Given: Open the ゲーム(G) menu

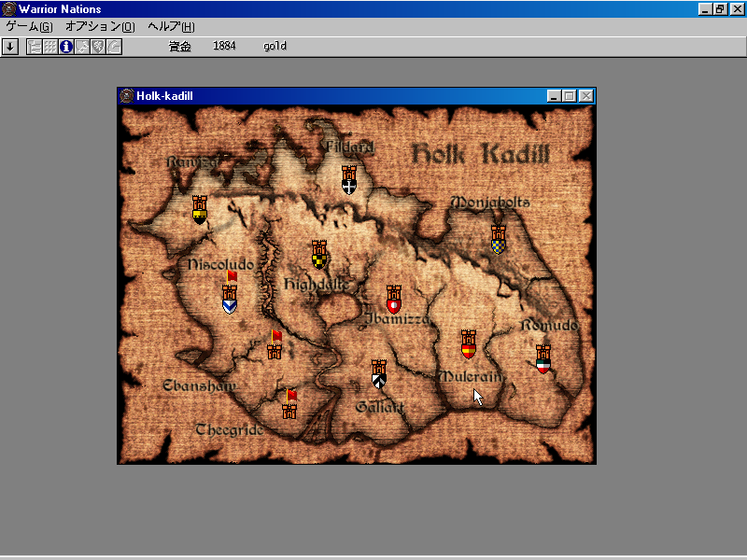Looking at the screenshot, I should (30, 27).
